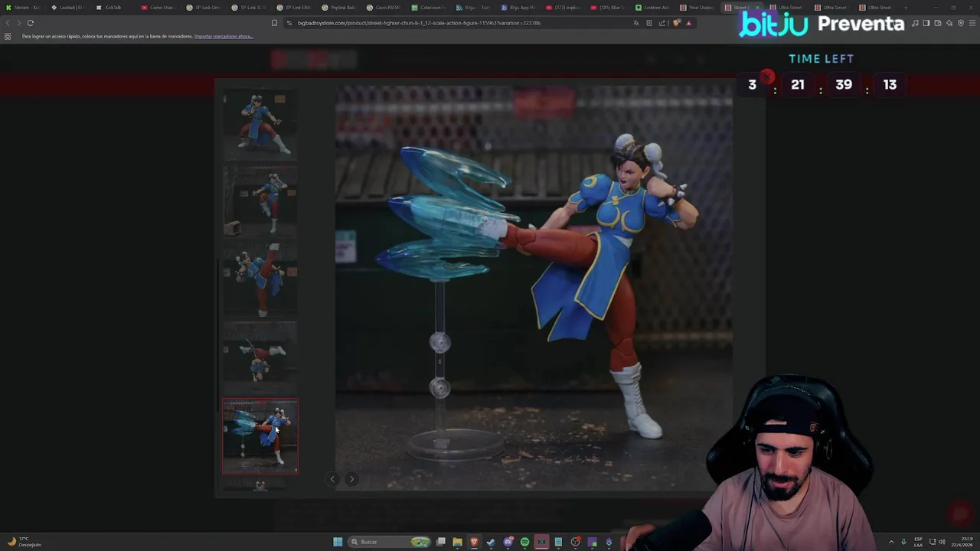The height and width of the screenshot is (551, 980).
Task: Click the bookmark icon beside the address bar
Action: (274, 23)
